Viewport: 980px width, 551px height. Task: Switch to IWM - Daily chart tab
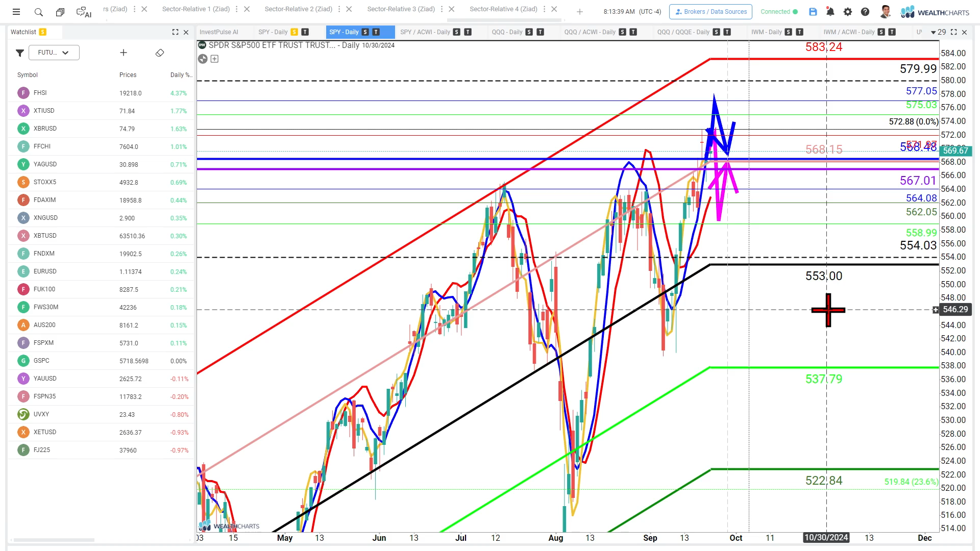pos(767,32)
